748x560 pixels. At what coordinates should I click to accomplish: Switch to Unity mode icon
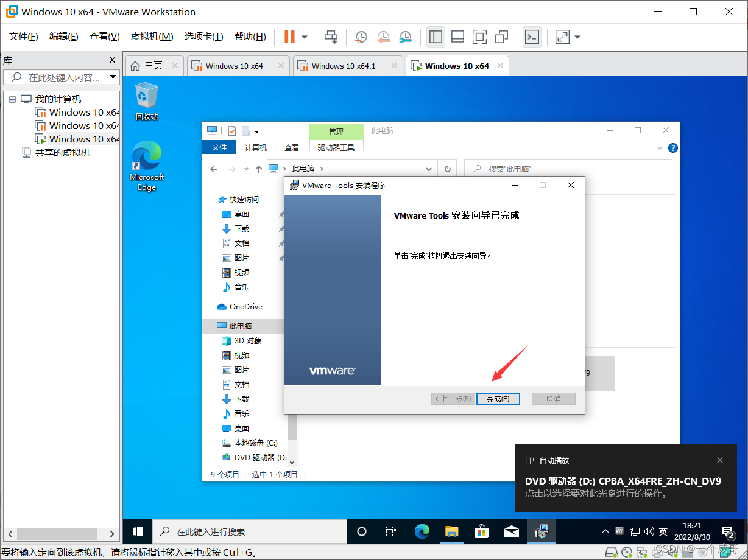(502, 37)
